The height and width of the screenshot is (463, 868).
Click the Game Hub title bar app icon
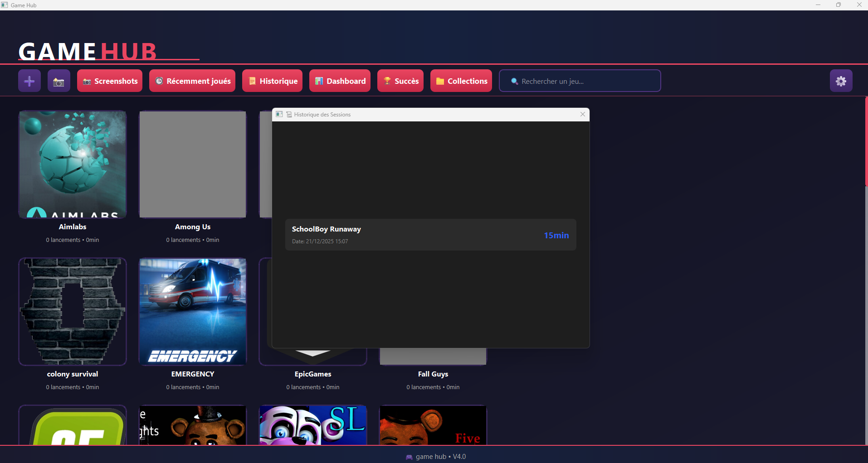(5, 5)
